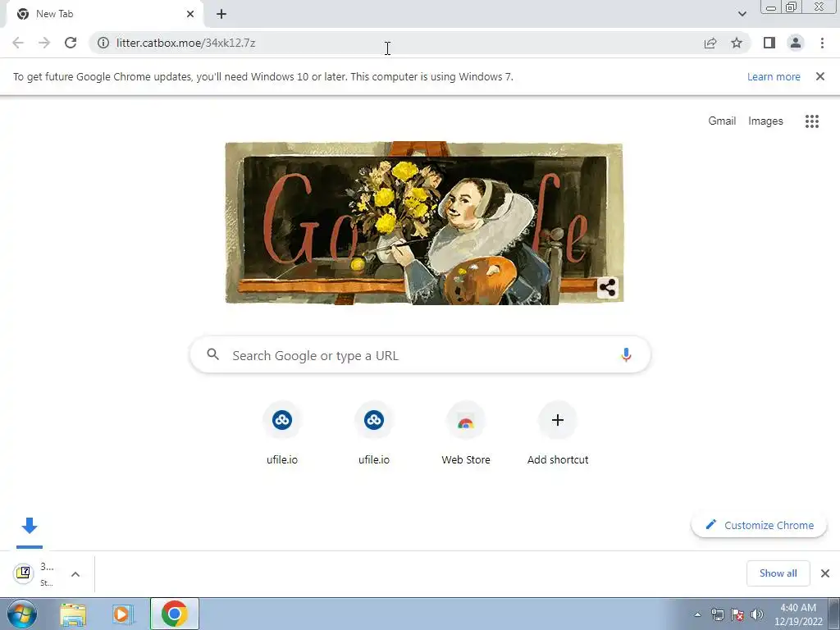The image size is (840, 630).
Task: Open the second ufile.io shortcut
Action: tap(374, 433)
